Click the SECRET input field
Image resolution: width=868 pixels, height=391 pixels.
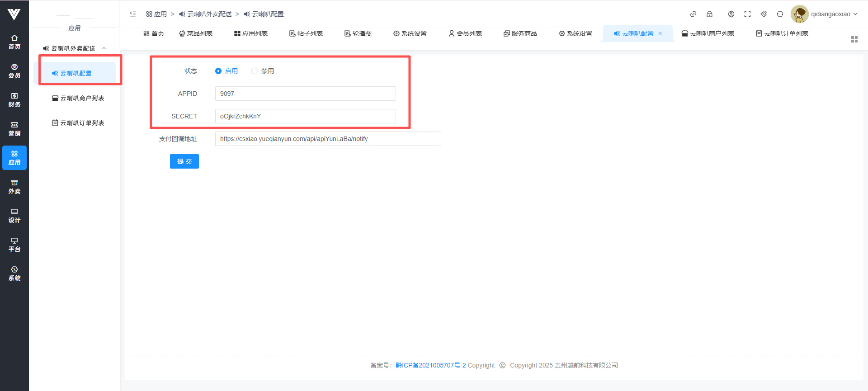(x=305, y=116)
